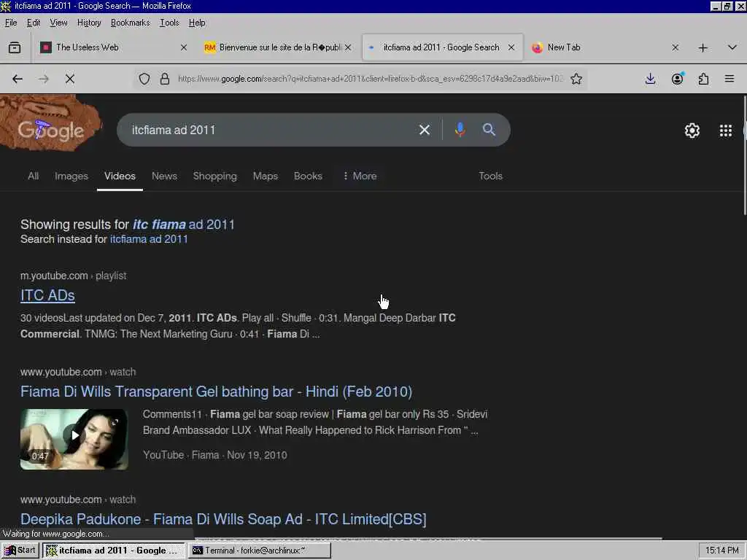The width and height of the screenshot is (747, 560).
Task: Open Firefox View tab overview icon
Action: tap(15, 47)
